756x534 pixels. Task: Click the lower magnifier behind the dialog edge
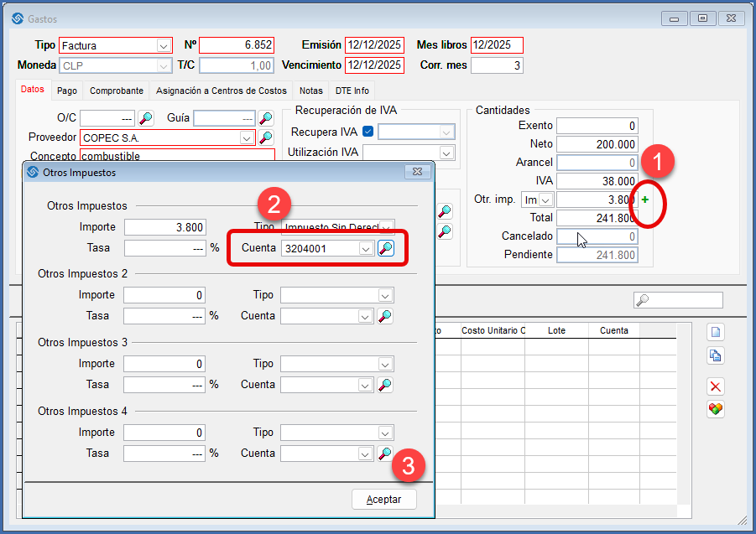(445, 231)
